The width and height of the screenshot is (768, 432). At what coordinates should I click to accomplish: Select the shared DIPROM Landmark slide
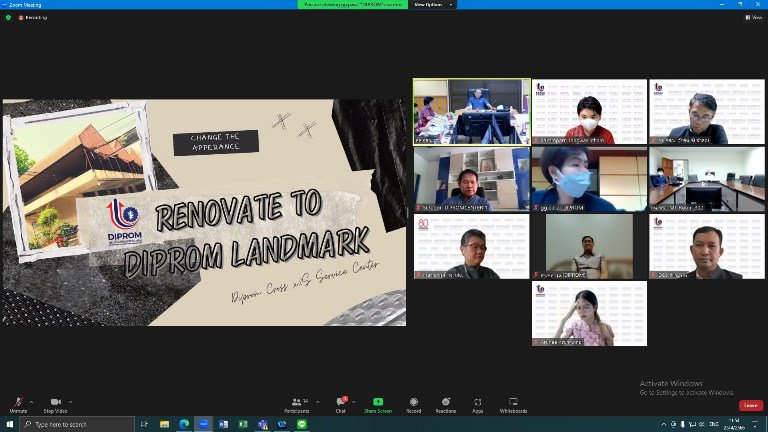(204, 213)
